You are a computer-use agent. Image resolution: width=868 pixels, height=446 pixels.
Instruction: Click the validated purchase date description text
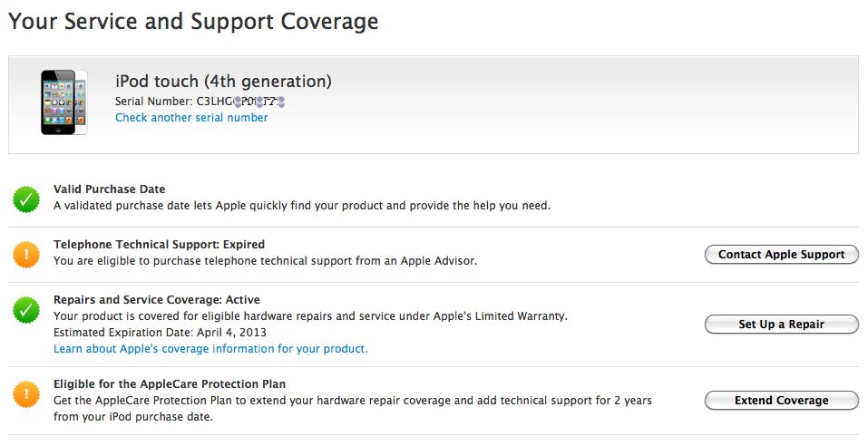pyautogui.click(x=301, y=206)
